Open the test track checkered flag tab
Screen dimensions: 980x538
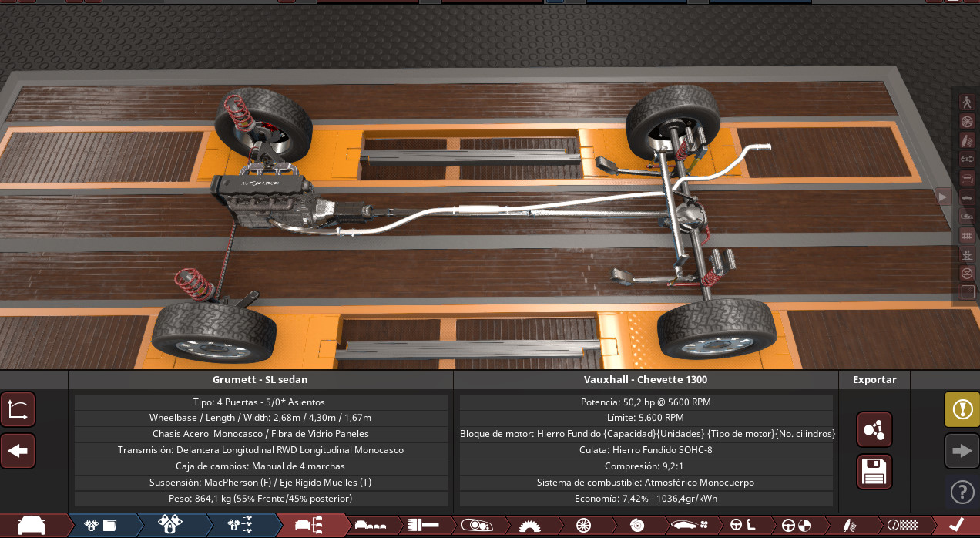(x=901, y=525)
